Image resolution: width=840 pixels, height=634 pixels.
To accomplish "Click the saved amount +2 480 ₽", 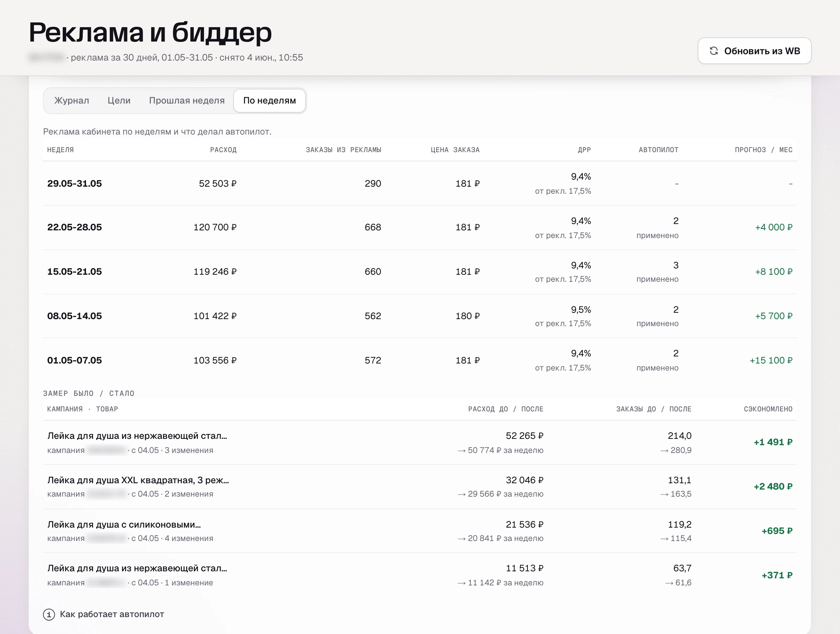I will click(773, 487).
